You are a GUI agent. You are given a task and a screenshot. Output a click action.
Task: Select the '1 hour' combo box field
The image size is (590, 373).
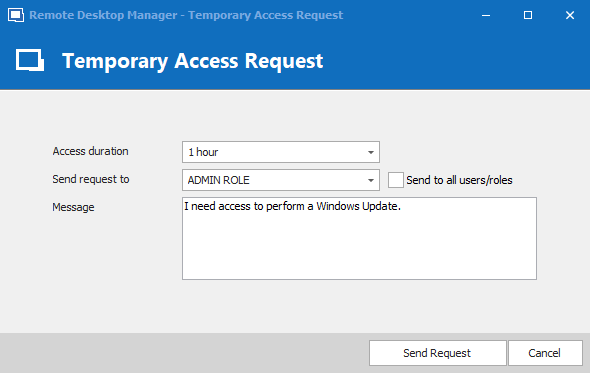pyautogui.click(x=281, y=152)
